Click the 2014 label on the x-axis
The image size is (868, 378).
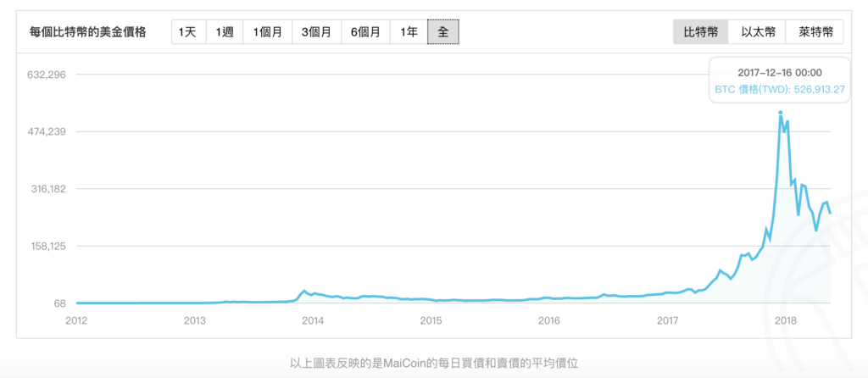(313, 320)
